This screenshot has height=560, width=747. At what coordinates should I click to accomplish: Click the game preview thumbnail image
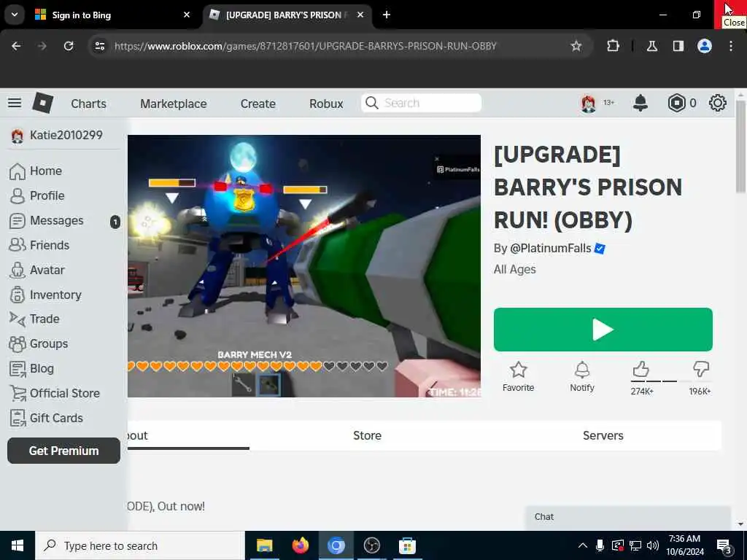pos(304,265)
